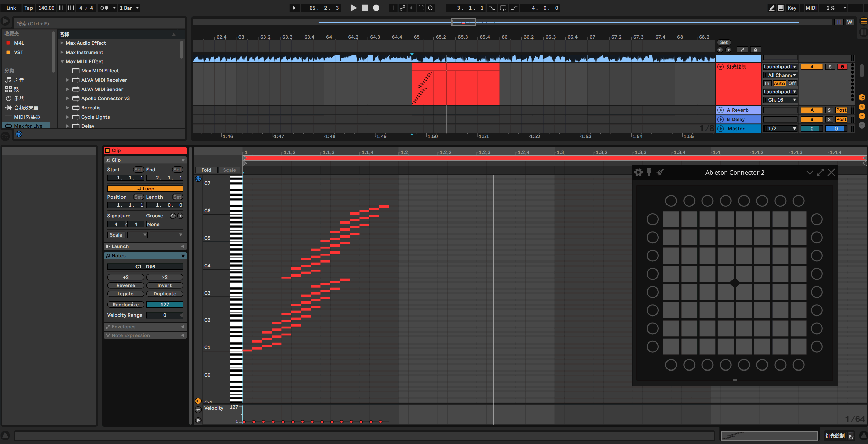Image resolution: width=868 pixels, height=444 pixels.
Task: Pin the Ableton Connector 2 panel
Action: (649, 172)
